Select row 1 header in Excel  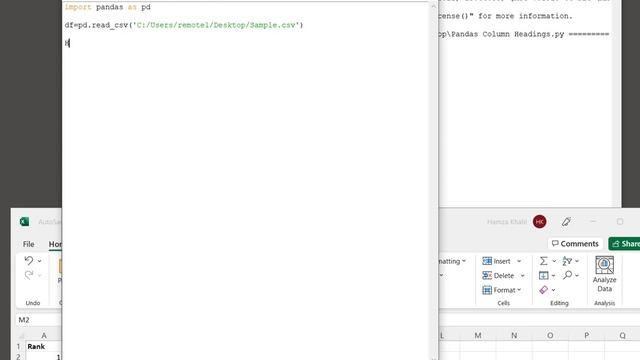point(19,346)
